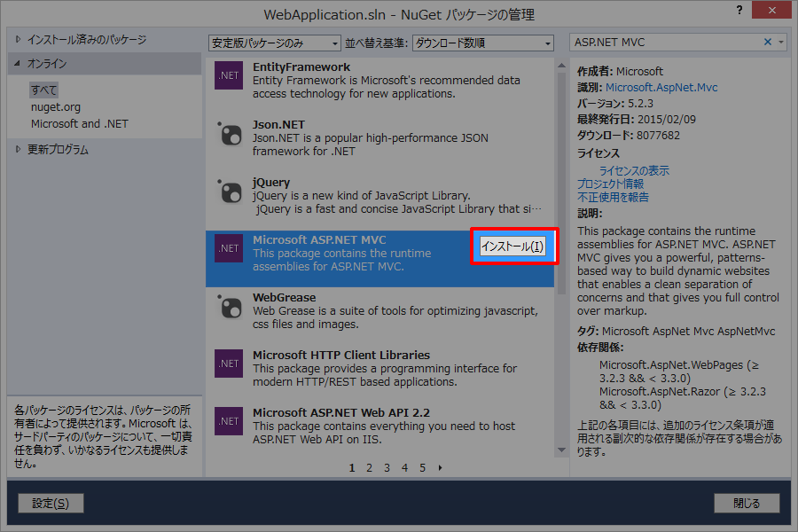Image resolution: width=798 pixels, height=532 pixels.
Task: Go to next page arrow in pager
Action: pos(440,467)
